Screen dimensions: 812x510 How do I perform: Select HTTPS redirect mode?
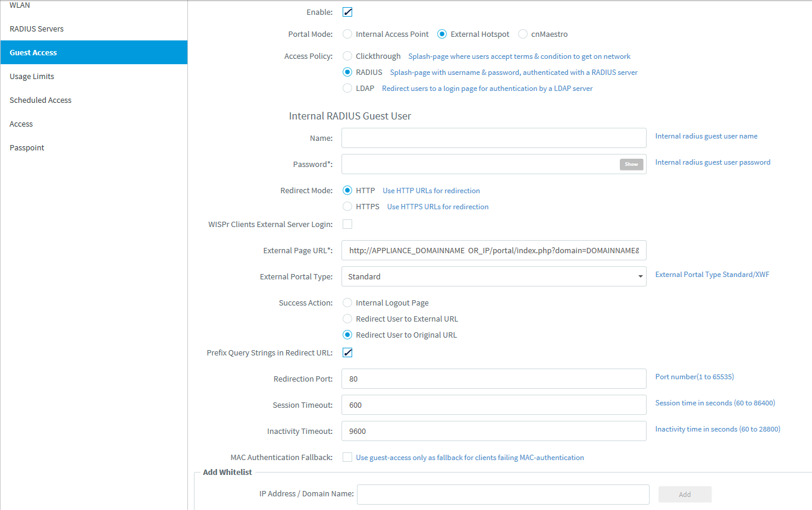tap(348, 206)
